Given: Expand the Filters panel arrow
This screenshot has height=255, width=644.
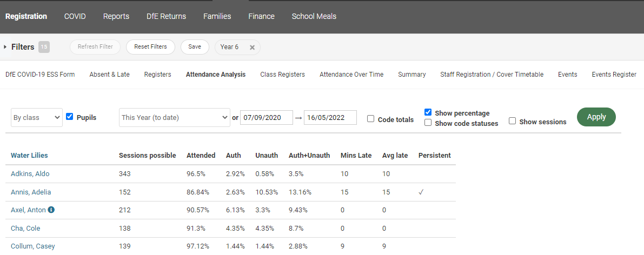Looking at the screenshot, I should point(5,47).
